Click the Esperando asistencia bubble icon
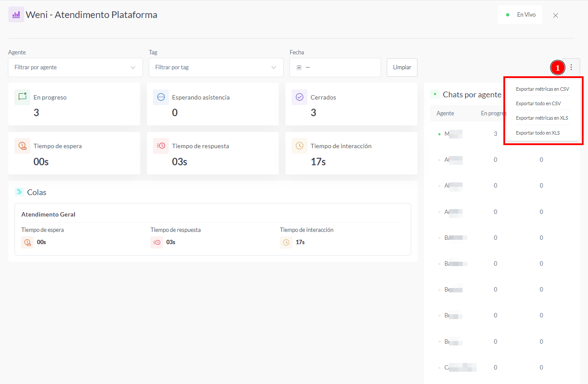The width and height of the screenshot is (588, 384). [161, 97]
